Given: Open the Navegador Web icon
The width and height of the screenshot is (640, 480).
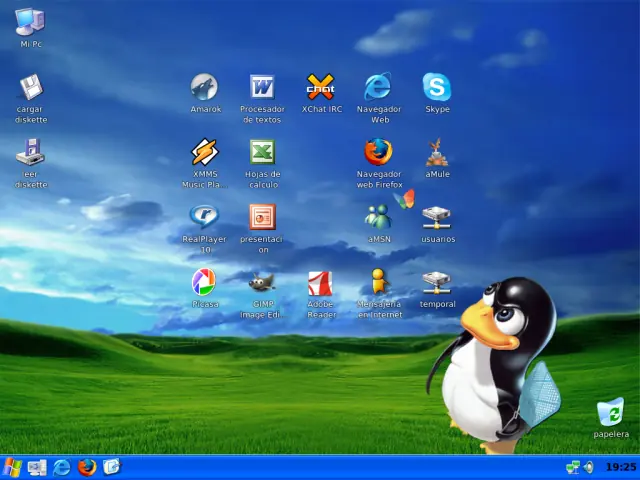Looking at the screenshot, I should coord(378,87).
